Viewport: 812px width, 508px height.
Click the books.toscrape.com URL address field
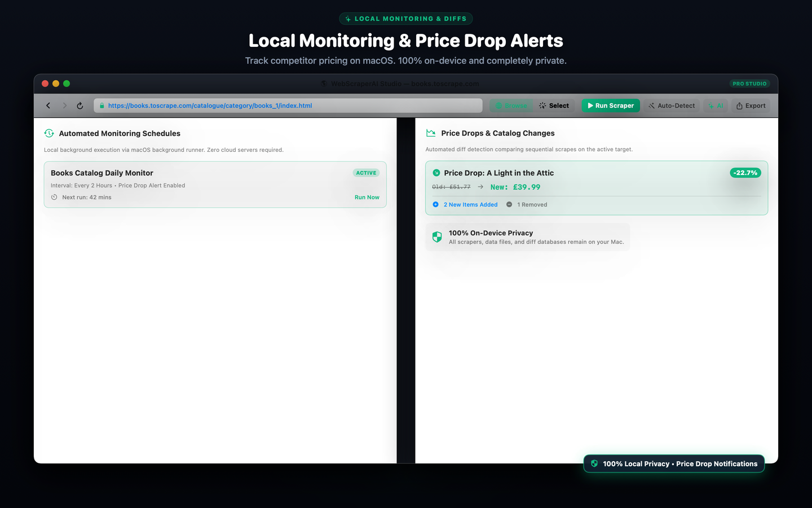(288, 106)
